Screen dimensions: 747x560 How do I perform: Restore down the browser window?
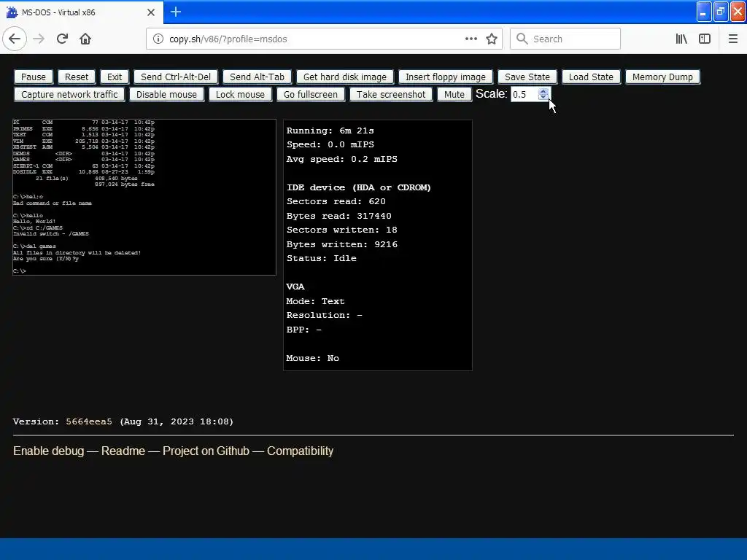(721, 12)
